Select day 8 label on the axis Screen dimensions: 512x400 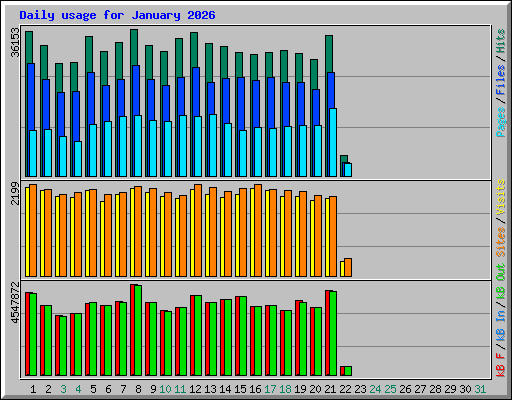coord(138,389)
